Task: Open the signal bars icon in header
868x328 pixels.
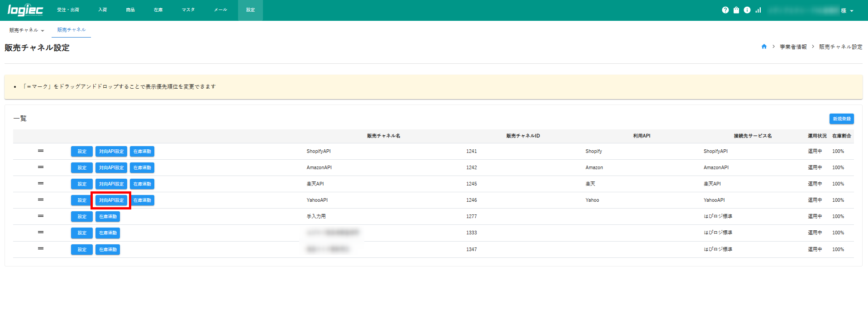Action: click(x=758, y=10)
